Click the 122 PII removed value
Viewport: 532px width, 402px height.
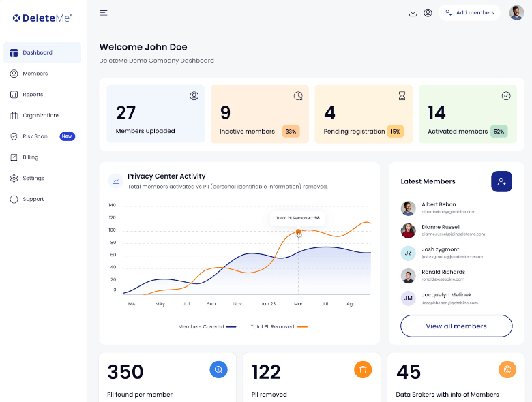[x=266, y=372]
